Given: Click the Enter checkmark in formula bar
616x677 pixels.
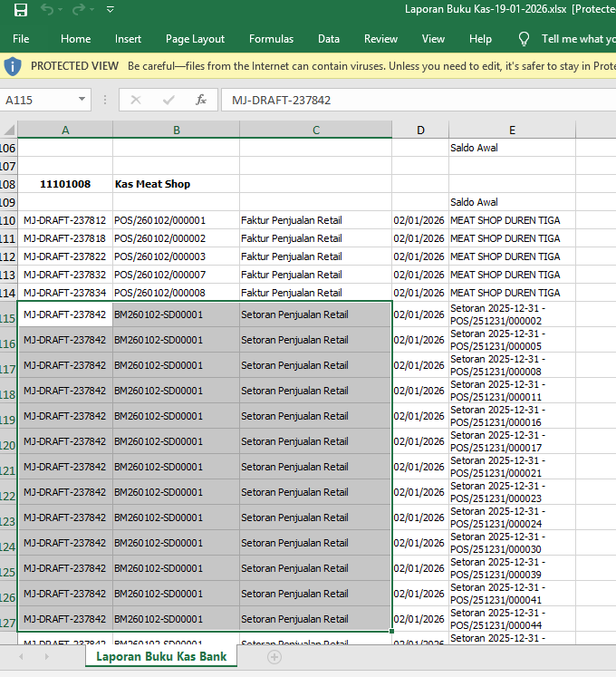Looking at the screenshot, I should [x=168, y=100].
